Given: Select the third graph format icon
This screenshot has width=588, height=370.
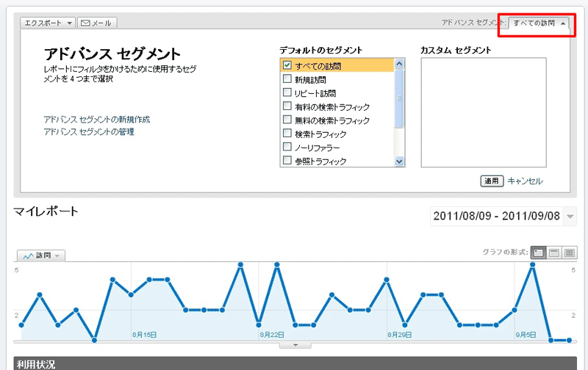Looking at the screenshot, I should coord(570,252).
